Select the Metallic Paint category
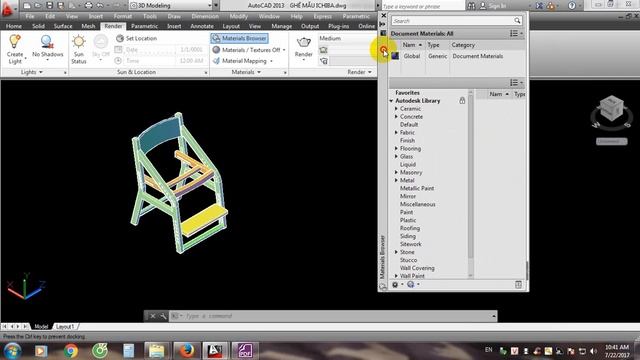 (417, 189)
